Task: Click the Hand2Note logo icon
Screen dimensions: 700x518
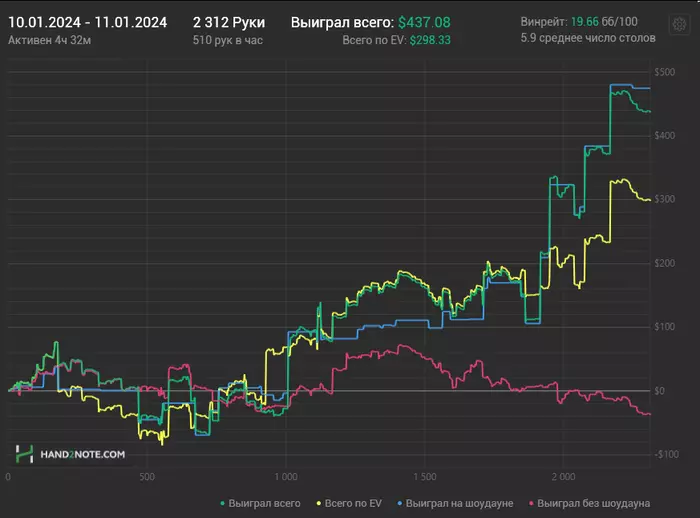Action: click(25, 454)
